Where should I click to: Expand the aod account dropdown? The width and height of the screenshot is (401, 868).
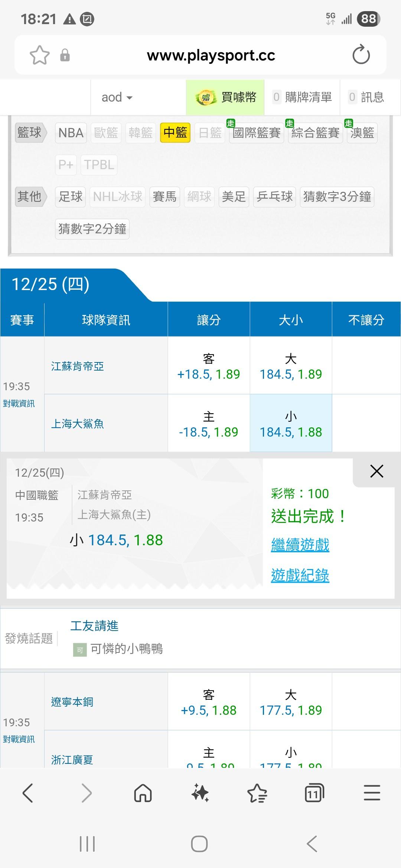pos(117,98)
